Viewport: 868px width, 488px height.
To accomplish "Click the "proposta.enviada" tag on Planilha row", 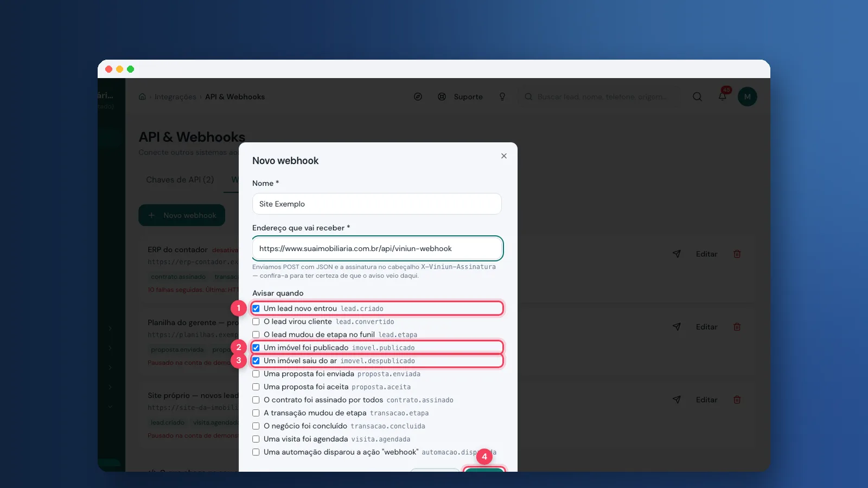I will pos(177,350).
